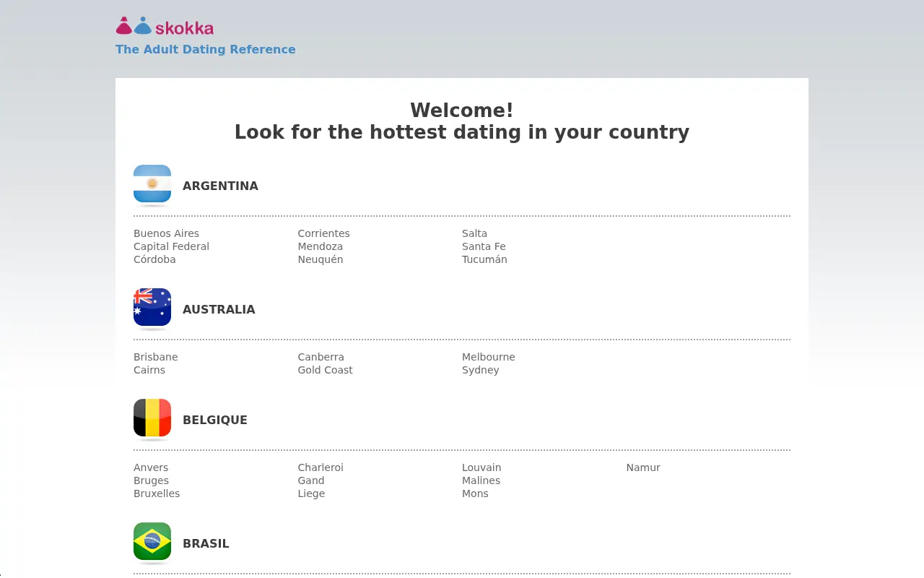
Task: Select Anvers city link
Action: 151,467
